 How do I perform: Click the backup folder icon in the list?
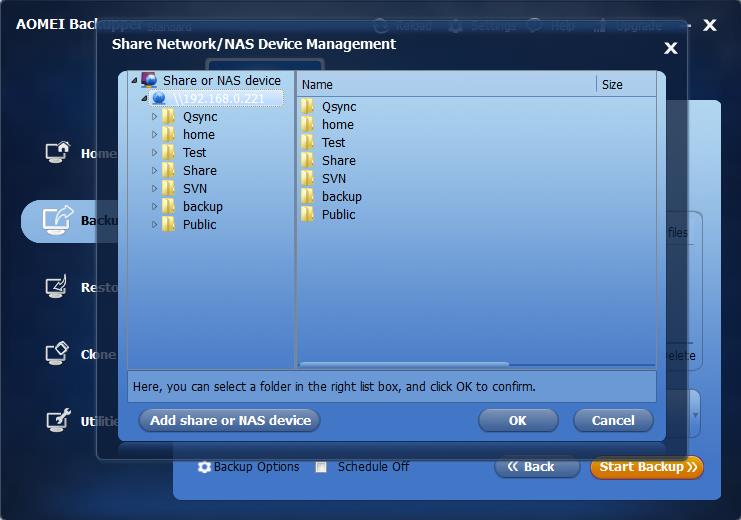click(307, 197)
